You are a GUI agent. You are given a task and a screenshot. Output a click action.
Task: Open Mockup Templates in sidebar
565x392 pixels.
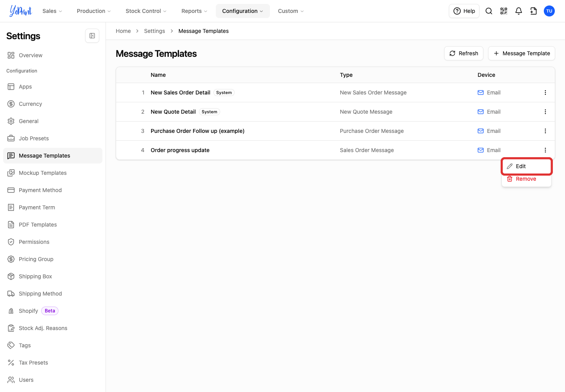(53, 173)
